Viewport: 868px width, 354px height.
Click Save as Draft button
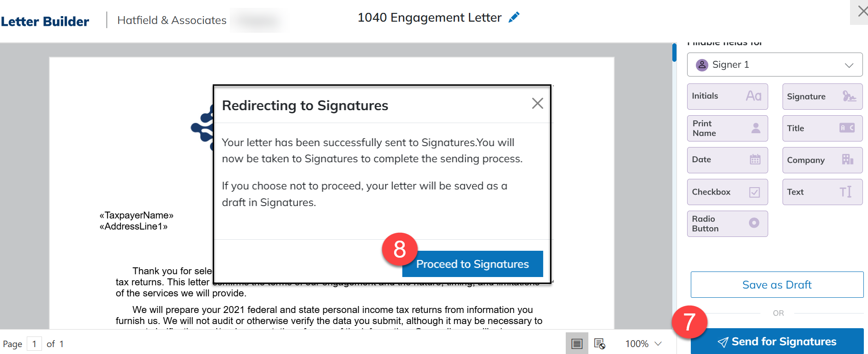[x=777, y=284]
